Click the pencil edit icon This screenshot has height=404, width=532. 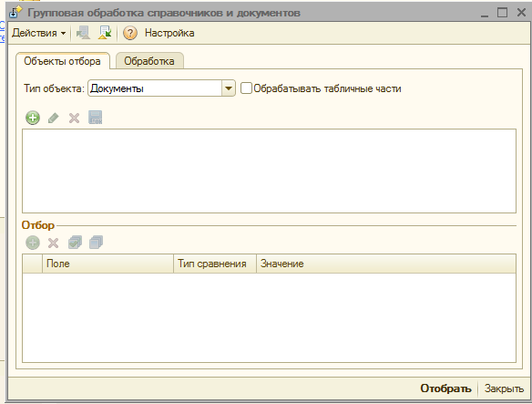53,118
